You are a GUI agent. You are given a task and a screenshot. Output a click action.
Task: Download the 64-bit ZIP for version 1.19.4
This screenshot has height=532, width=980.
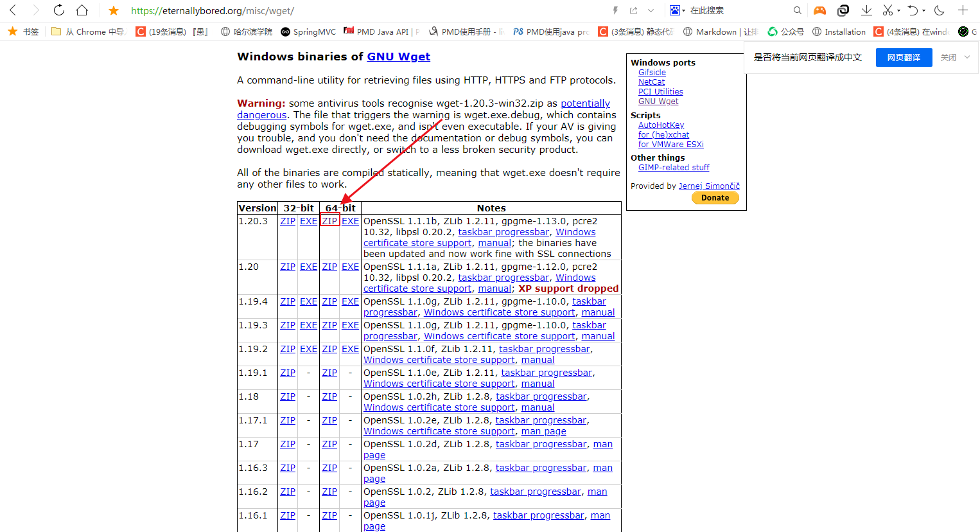[x=329, y=301]
